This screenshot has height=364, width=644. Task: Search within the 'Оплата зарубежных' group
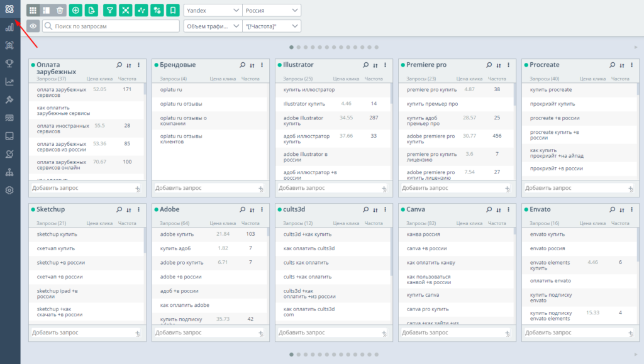pyautogui.click(x=119, y=65)
